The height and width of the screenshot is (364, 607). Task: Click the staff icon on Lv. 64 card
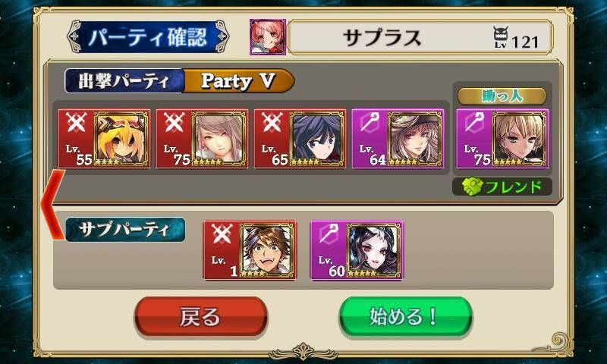tap(369, 123)
